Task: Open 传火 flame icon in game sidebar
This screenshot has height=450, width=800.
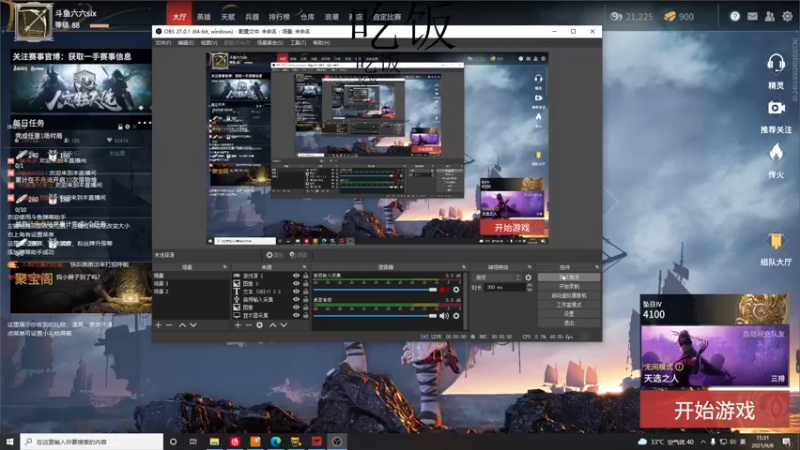Action: (776, 152)
